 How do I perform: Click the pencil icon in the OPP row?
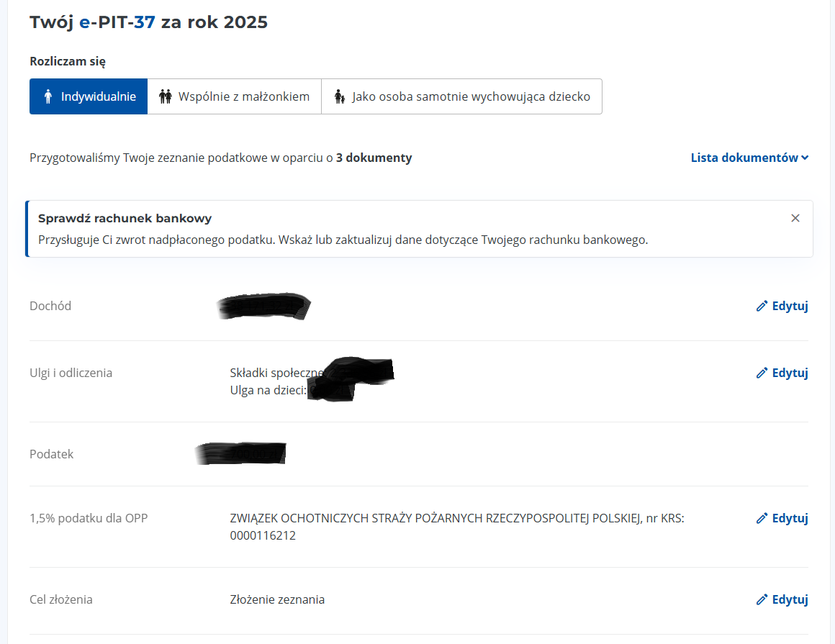point(762,518)
